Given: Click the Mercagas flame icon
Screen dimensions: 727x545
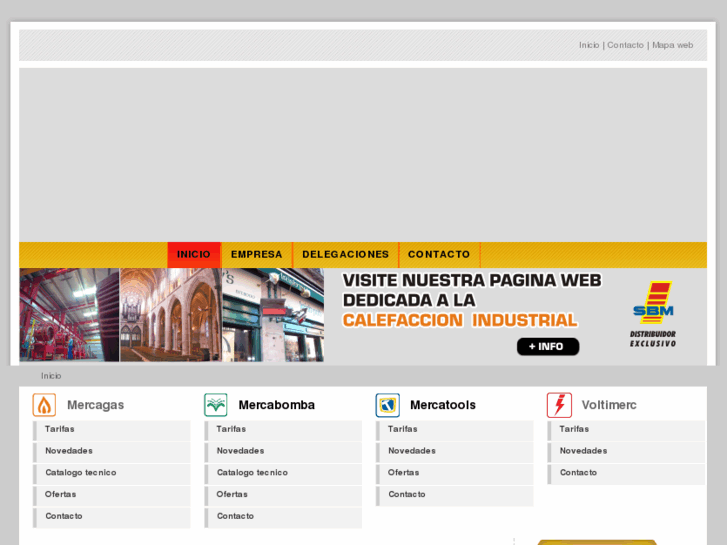Looking at the screenshot, I should (x=44, y=405).
